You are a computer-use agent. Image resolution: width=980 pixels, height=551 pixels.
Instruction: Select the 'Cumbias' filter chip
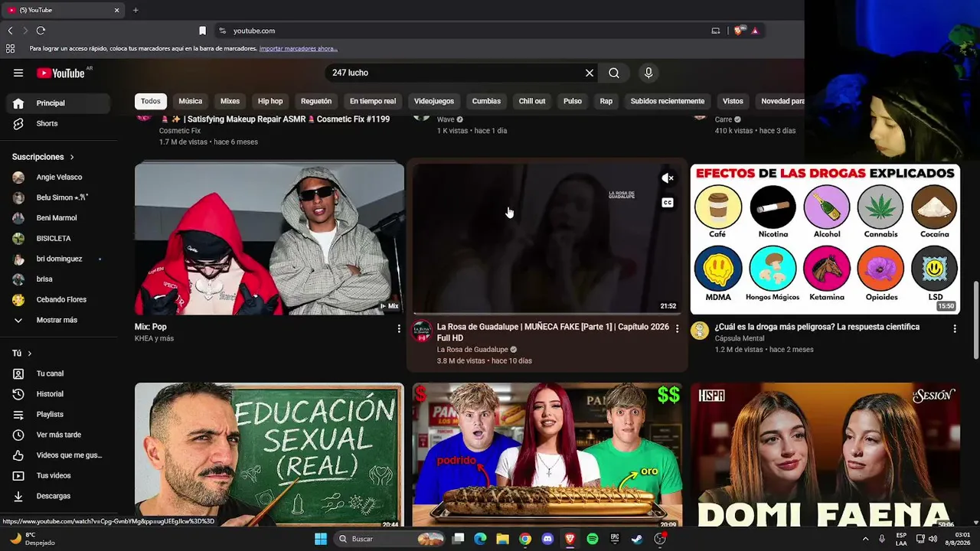pos(486,101)
